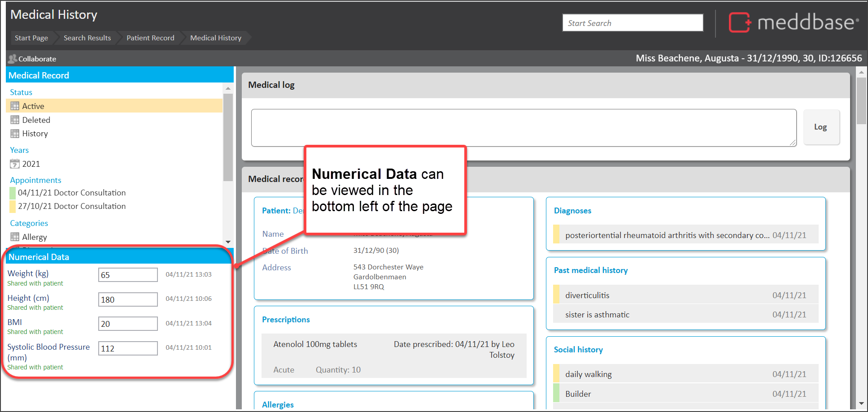Click the Active status grid icon

(15, 106)
